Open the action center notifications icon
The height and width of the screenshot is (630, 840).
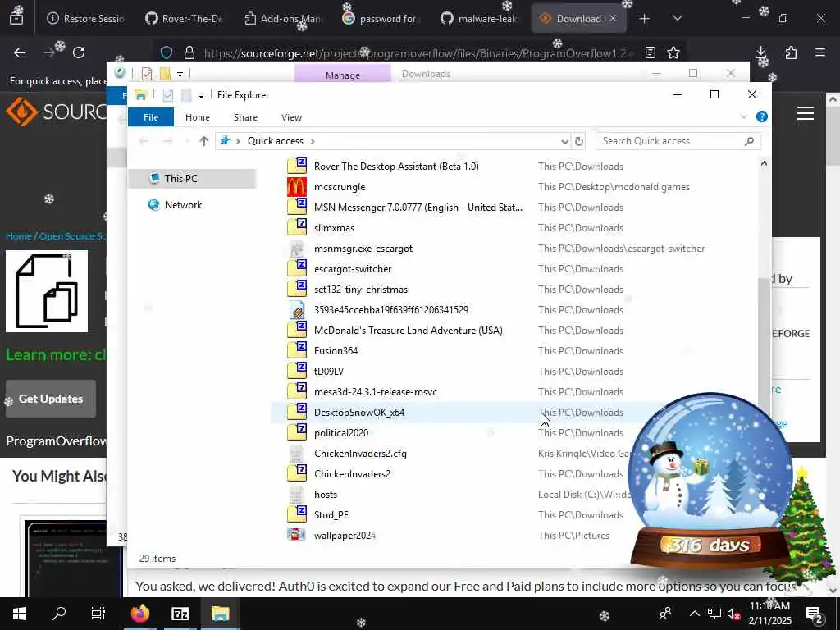815,614
